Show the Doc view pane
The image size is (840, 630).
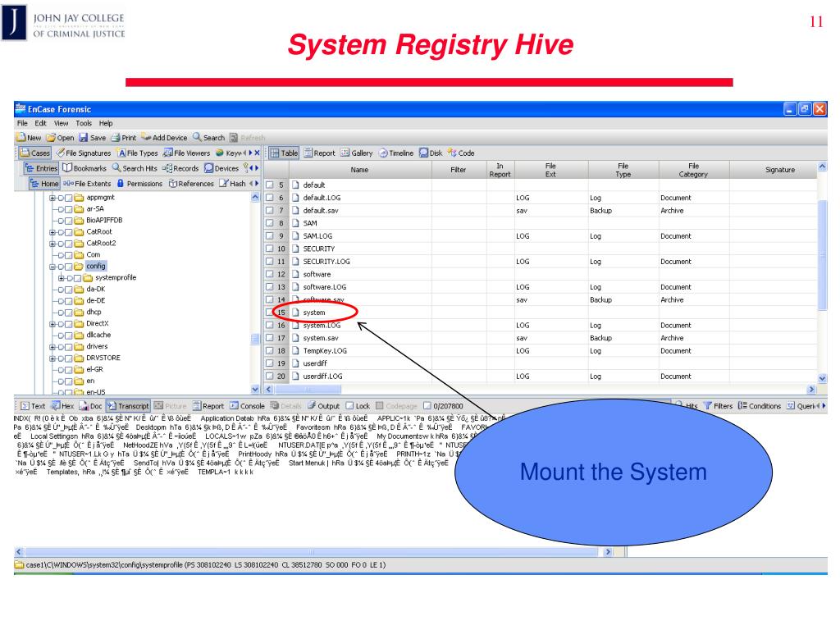[x=90, y=406]
